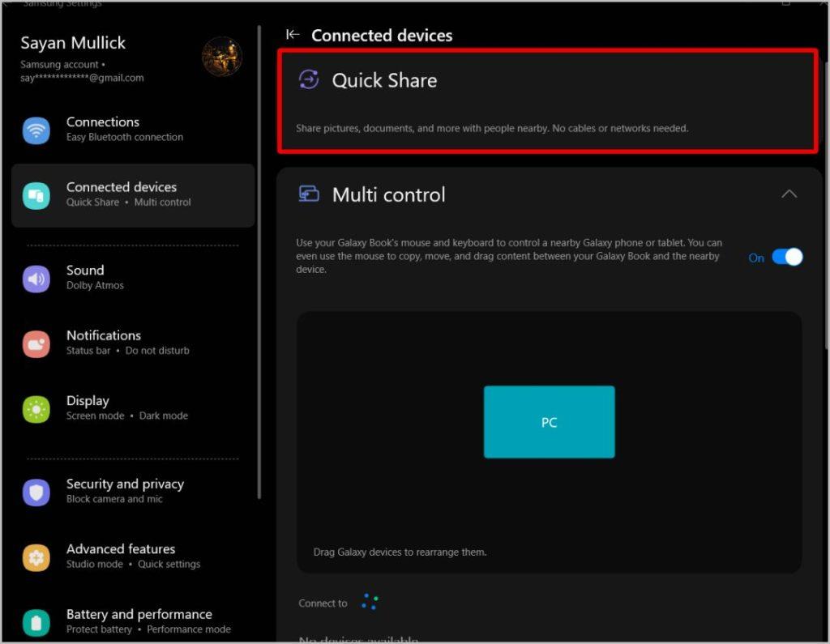
Task: Click the Advanced features gear icon
Action: pyautogui.click(x=36, y=557)
